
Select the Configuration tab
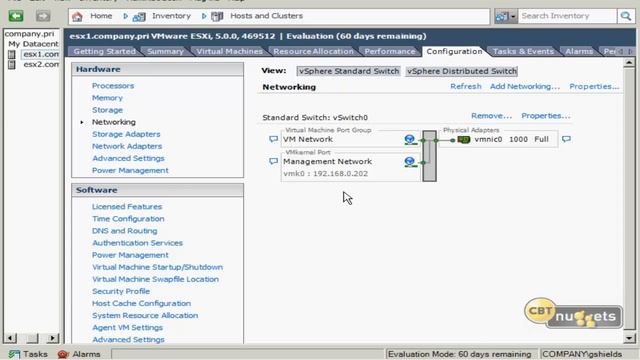point(454,51)
